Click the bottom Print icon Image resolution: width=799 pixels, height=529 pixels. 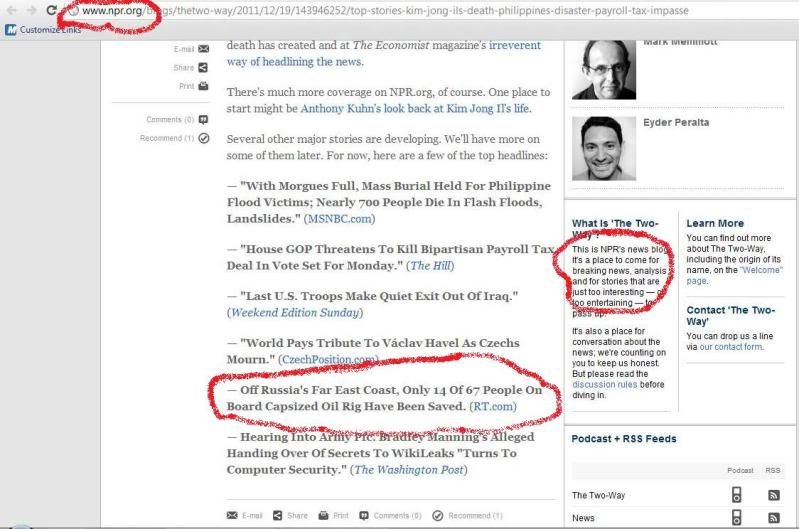coord(323,515)
